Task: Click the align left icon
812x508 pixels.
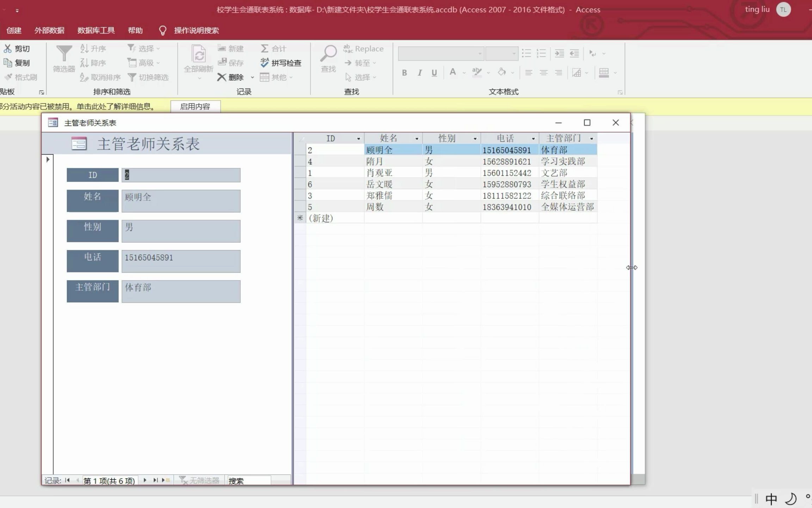Action: tap(529, 73)
